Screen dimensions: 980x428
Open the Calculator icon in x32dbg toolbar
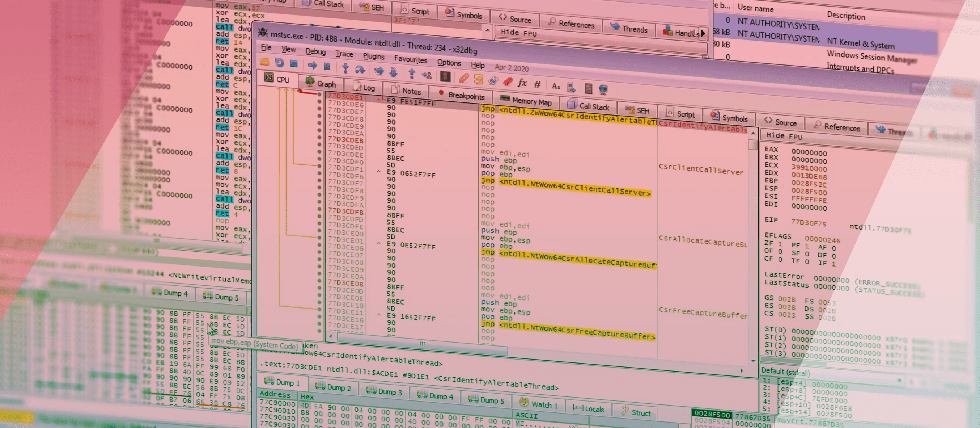(x=588, y=89)
